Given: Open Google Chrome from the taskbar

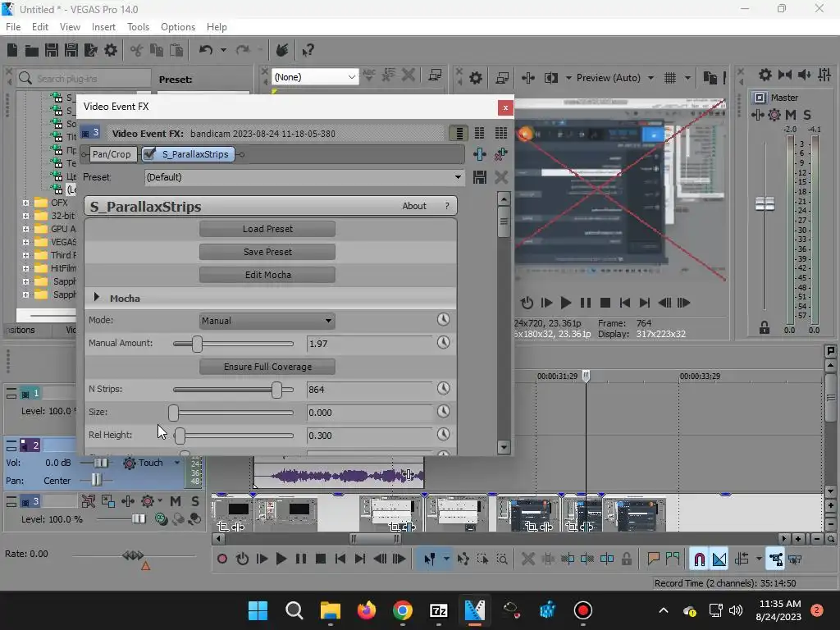Looking at the screenshot, I should (402, 610).
